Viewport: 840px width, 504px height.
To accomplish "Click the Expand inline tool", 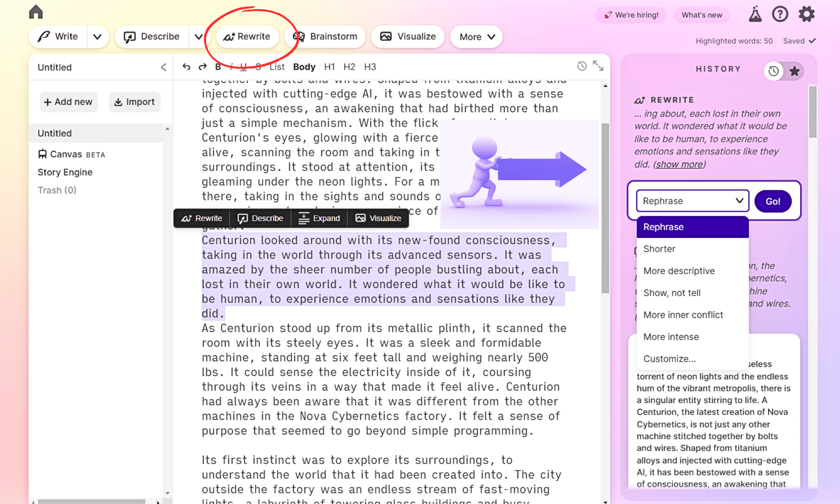I will click(319, 218).
